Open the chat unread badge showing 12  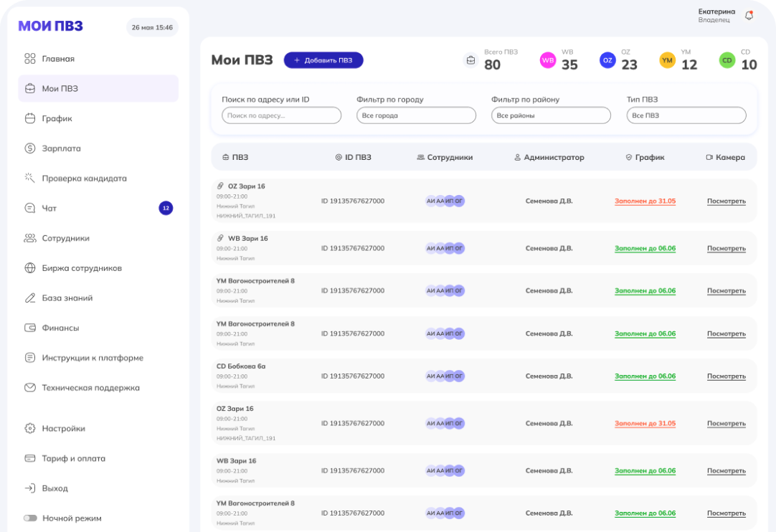click(x=166, y=209)
